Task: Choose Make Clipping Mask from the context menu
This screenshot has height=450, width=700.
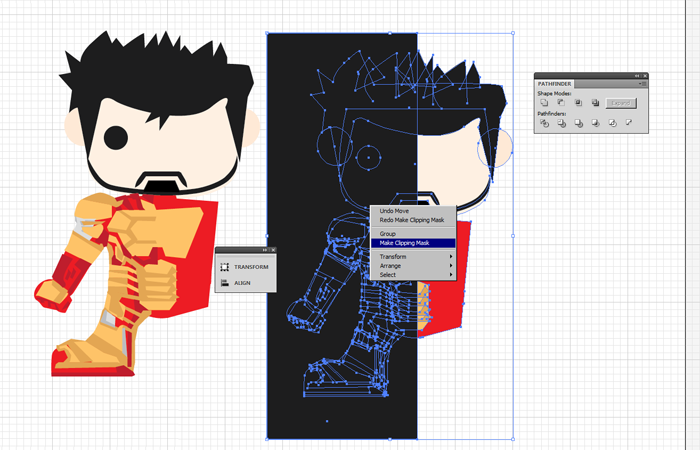Action: click(x=413, y=243)
